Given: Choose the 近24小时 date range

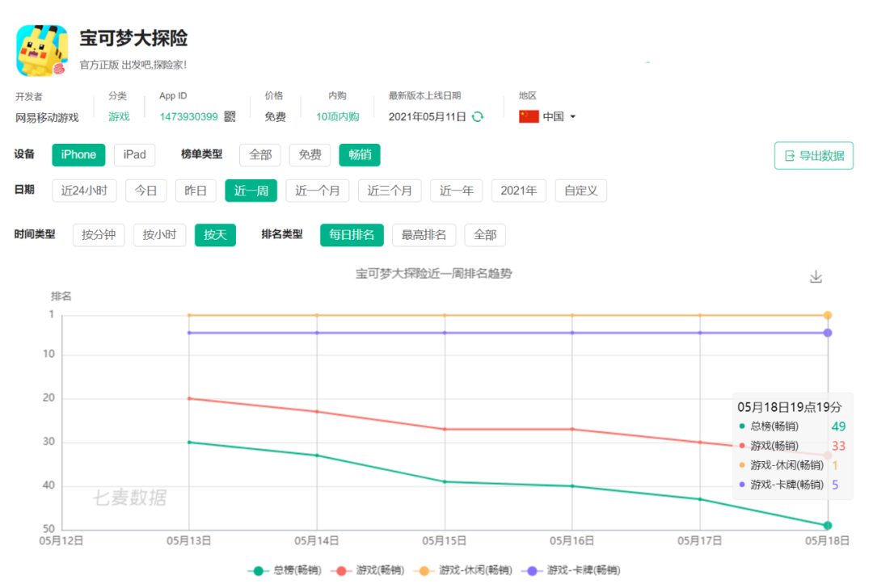Looking at the screenshot, I should pos(84,191).
